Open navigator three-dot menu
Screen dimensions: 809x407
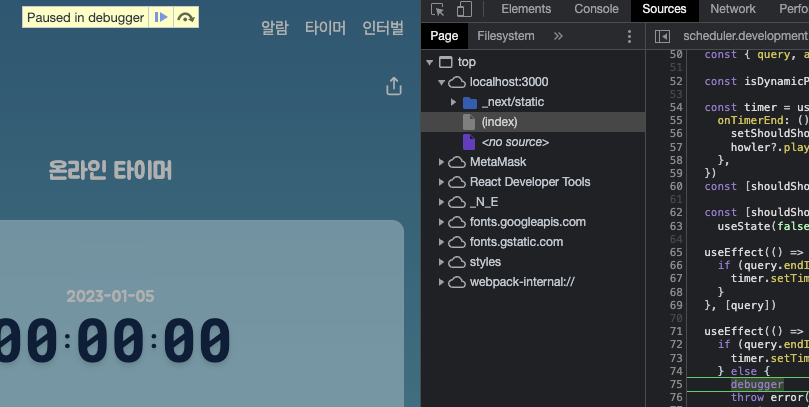(629, 36)
